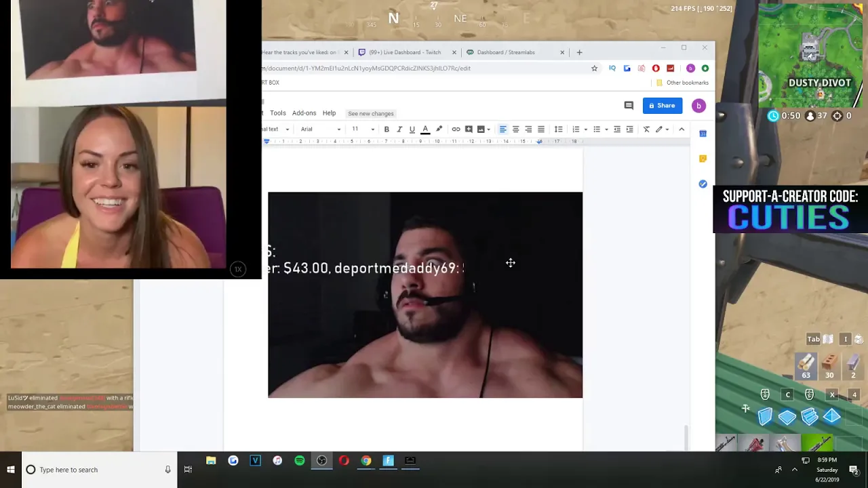Click the insert image icon
Image resolution: width=868 pixels, height=488 pixels.
pos(481,129)
